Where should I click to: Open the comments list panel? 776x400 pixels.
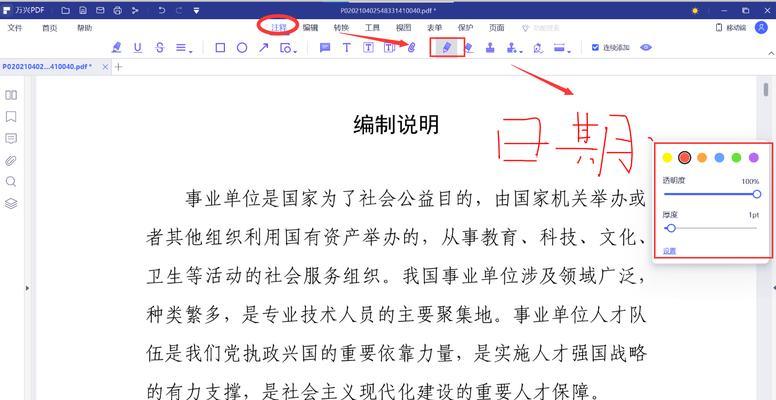[11, 139]
